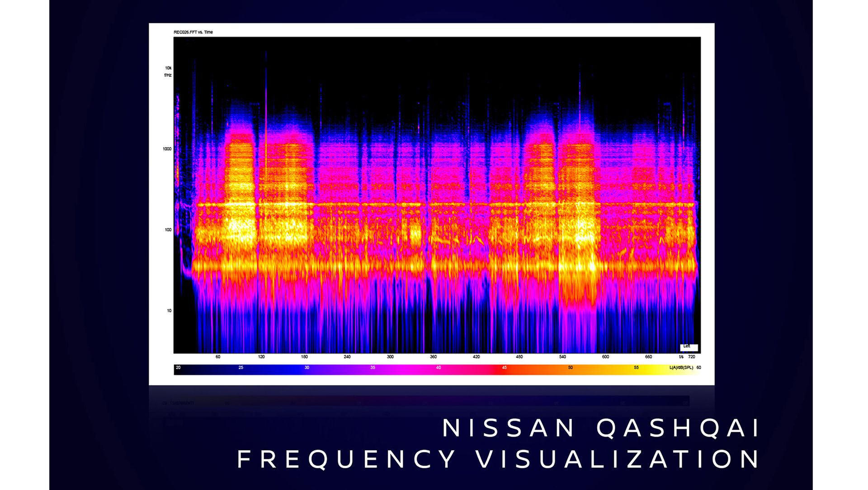The width and height of the screenshot is (868, 490).
Task: Click the "180" time axis tick
Action: coord(304,357)
